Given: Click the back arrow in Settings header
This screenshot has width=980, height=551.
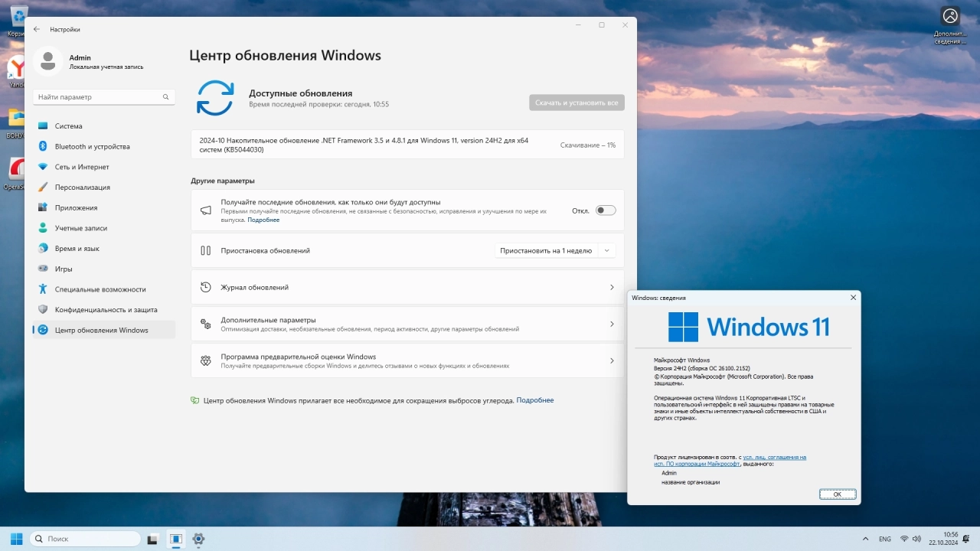Looking at the screenshot, I should coord(37,29).
